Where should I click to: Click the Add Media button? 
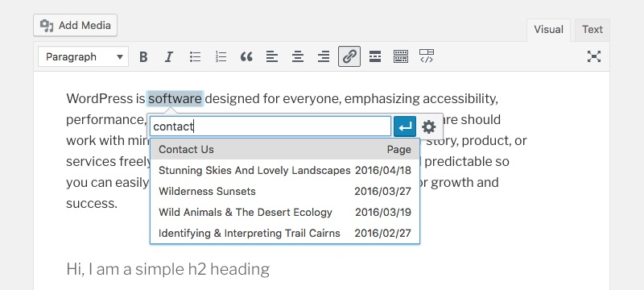tap(76, 26)
